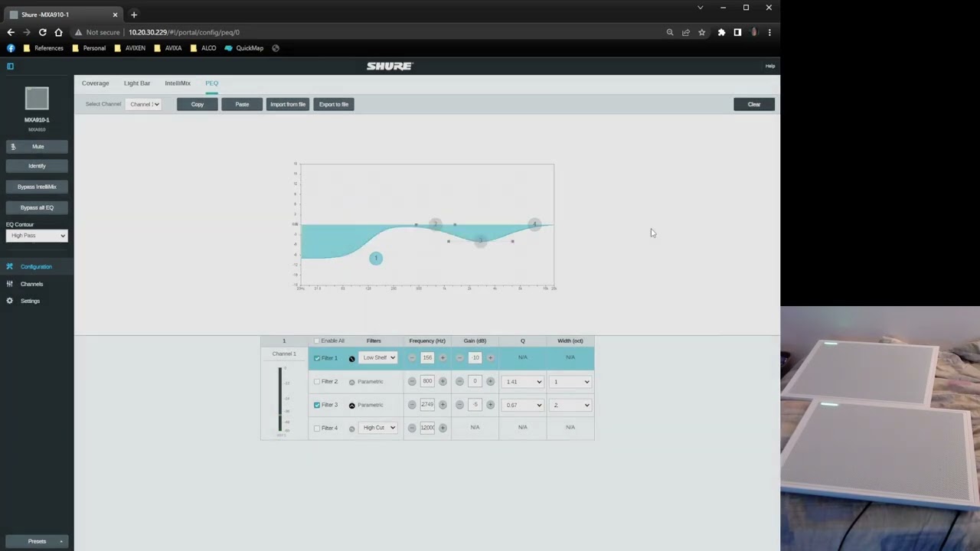
Task: Switch to the Coverage tab
Action: coord(96,83)
